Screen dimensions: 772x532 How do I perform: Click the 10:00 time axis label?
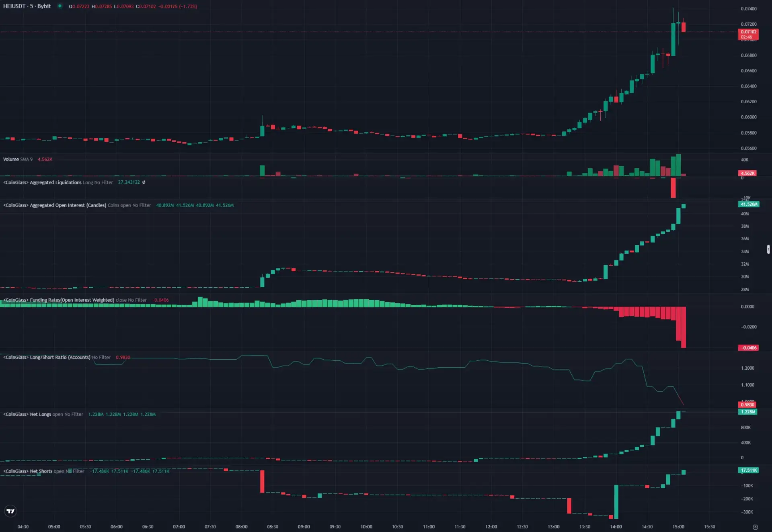[366, 527]
